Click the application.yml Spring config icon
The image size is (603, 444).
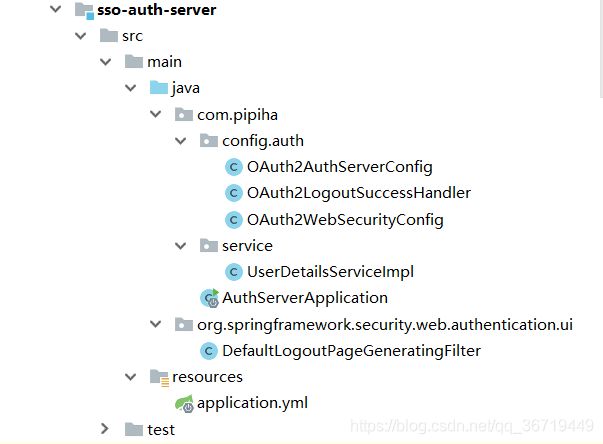pyautogui.click(x=184, y=404)
